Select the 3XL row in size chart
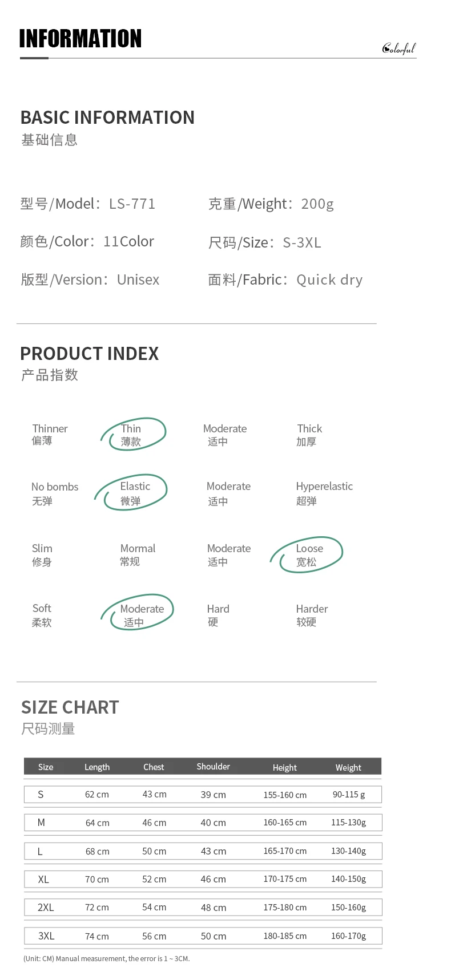Viewport: 451px width, 980px height. [x=203, y=936]
